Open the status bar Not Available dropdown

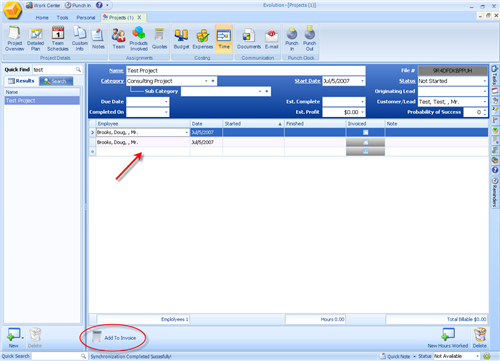pyautogui.click(x=477, y=356)
